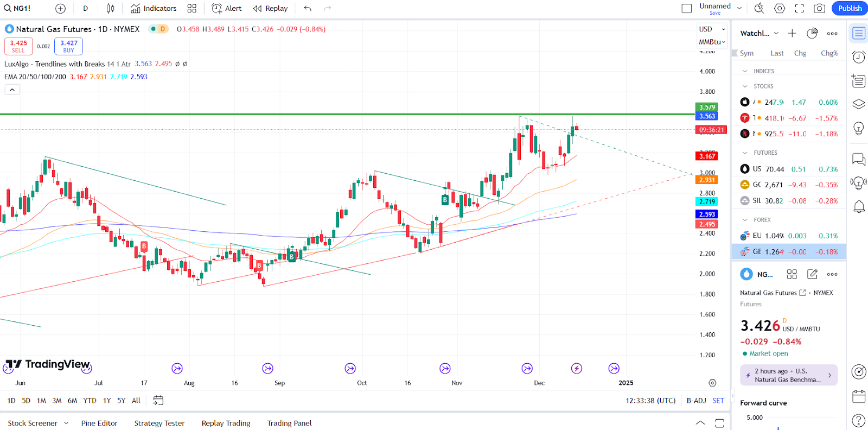Open the Object tree layers icon
This screenshot has height=430, width=868.
pyautogui.click(x=858, y=104)
